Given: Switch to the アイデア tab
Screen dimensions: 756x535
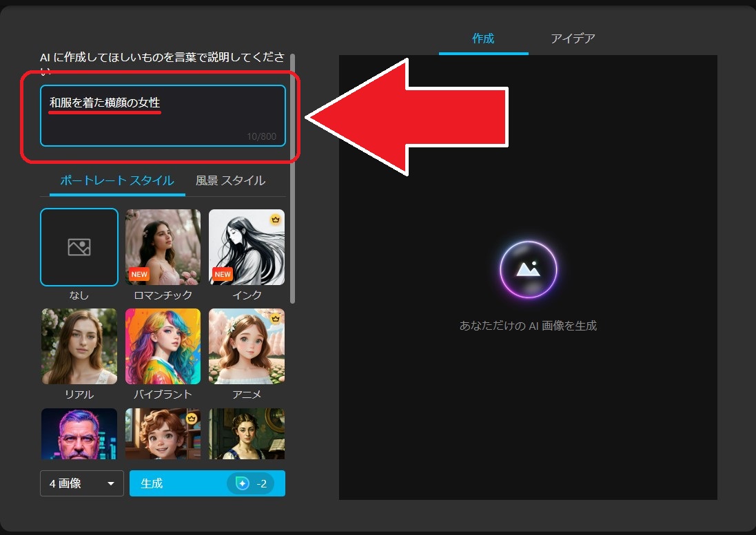Looking at the screenshot, I should point(573,39).
